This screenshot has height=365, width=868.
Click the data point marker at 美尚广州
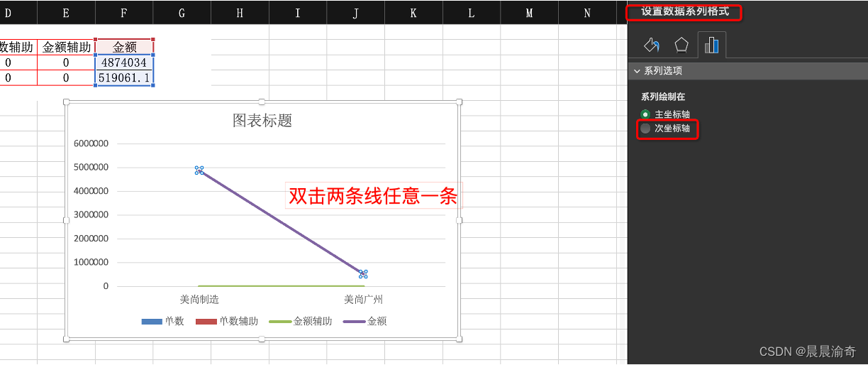click(x=363, y=274)
